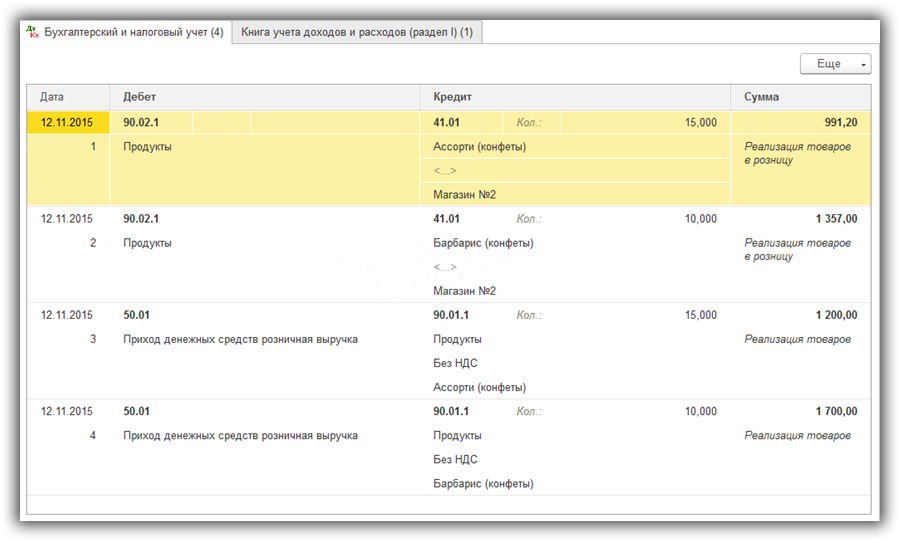Select Магазин №2 in the highlighted row
This screenshot has height=541, width=900.
(464, 194)
